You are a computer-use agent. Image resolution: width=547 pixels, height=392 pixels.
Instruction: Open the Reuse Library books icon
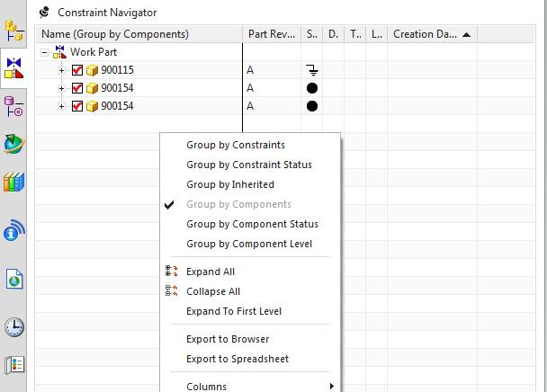point(14,182)
